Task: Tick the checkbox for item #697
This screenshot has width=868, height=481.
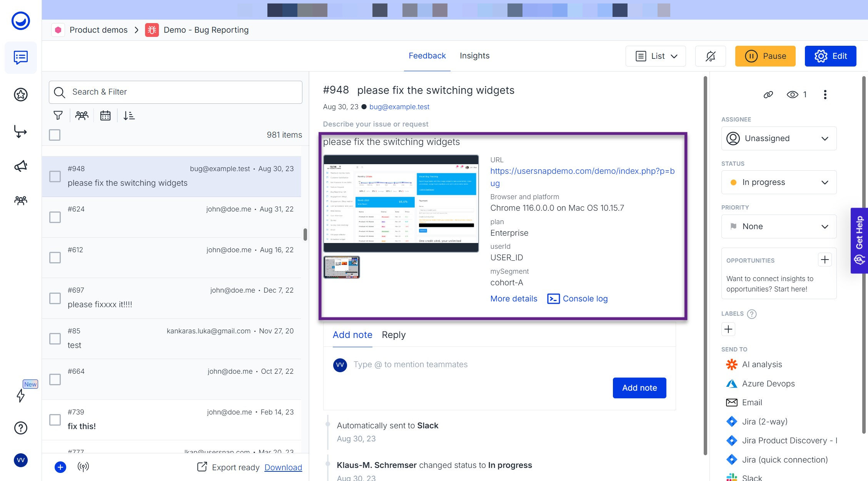Action: click(x=55, y=298)
